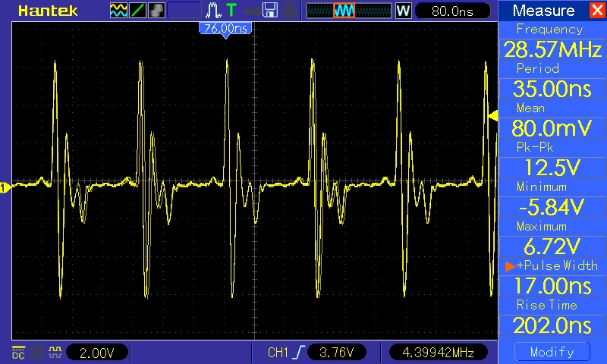Click the green diagonal line icon
607x364 pixels.
click(x=137, y=11)
